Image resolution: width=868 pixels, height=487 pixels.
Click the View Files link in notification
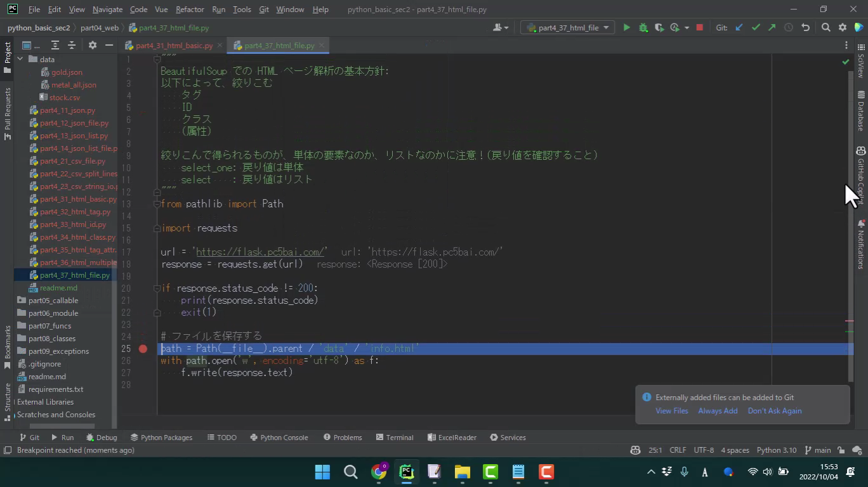[x=671, y=411]
